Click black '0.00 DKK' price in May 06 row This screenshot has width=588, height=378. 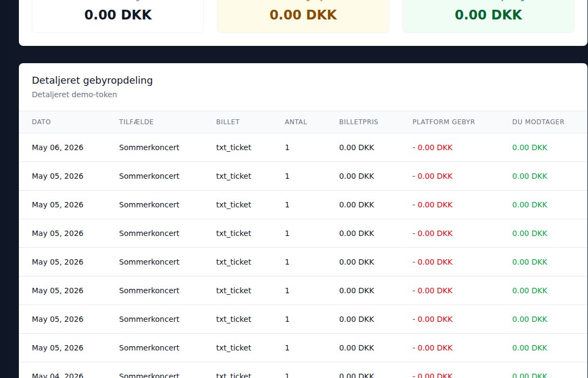(357, 147)
